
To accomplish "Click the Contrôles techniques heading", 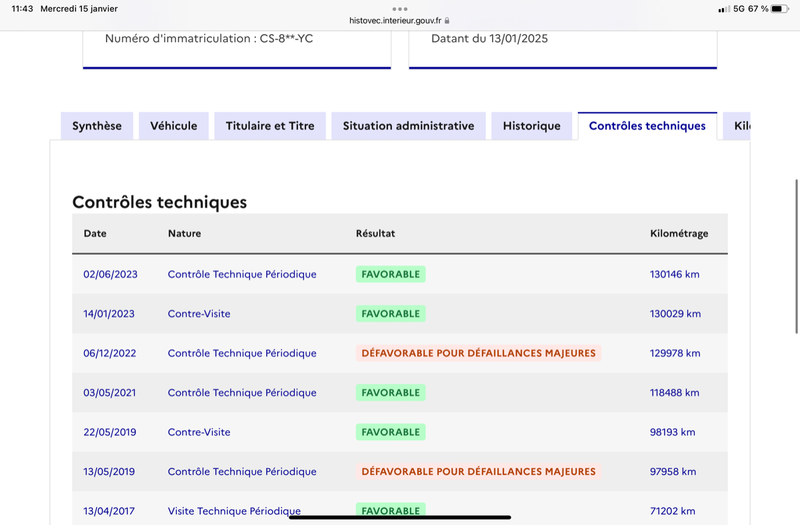I will click(x=159, y=202).
